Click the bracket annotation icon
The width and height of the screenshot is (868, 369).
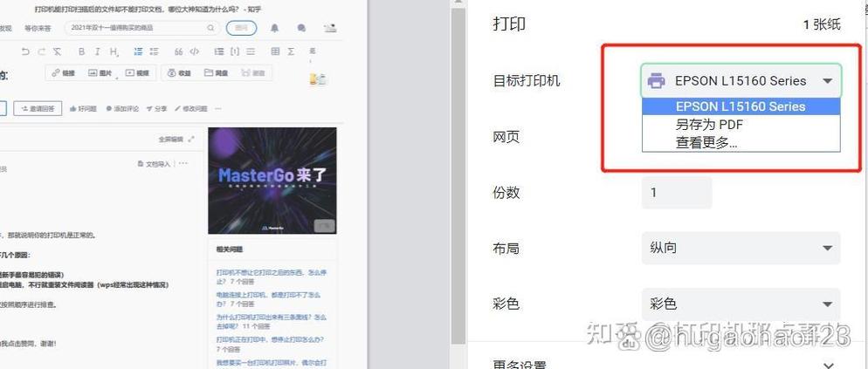click(235, 51)
